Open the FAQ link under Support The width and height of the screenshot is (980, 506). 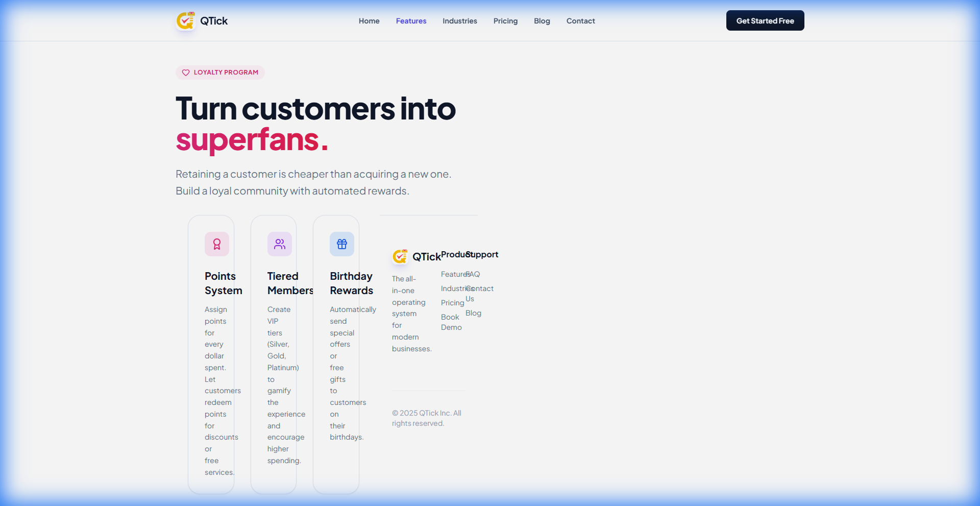pos(473,274)
